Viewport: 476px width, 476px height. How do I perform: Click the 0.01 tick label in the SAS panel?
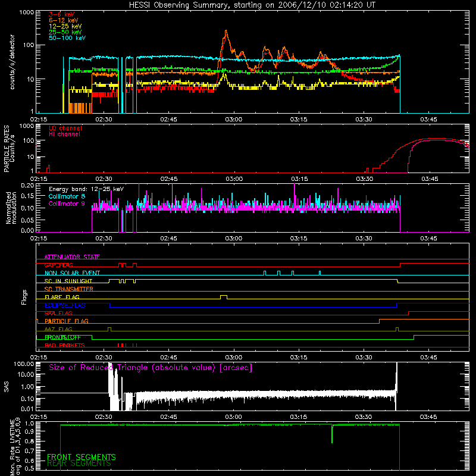pos(27,409)
